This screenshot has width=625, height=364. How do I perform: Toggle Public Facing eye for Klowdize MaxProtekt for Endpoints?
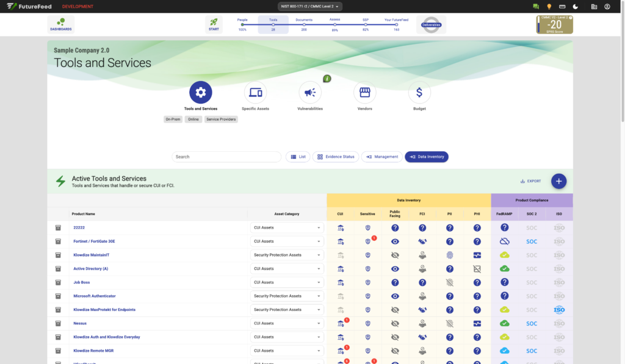[395, 310]
